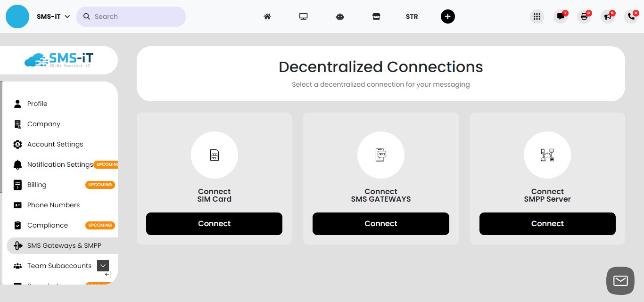The width and height of the screenshot is (644, 302).
Task: Expand Team Subaccounts chevron
Action: (103, 266)
